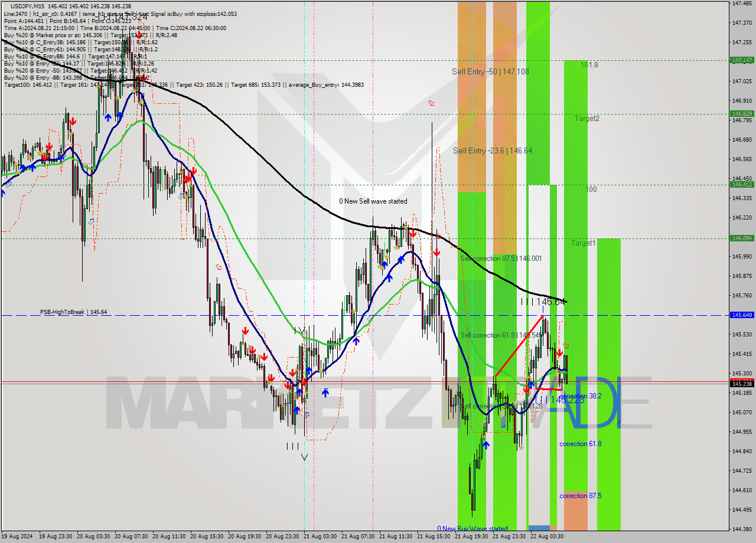Select the 161.8 Fibonacci level label
This screenshot has width=756, height=543.
[x=589, y=65]
